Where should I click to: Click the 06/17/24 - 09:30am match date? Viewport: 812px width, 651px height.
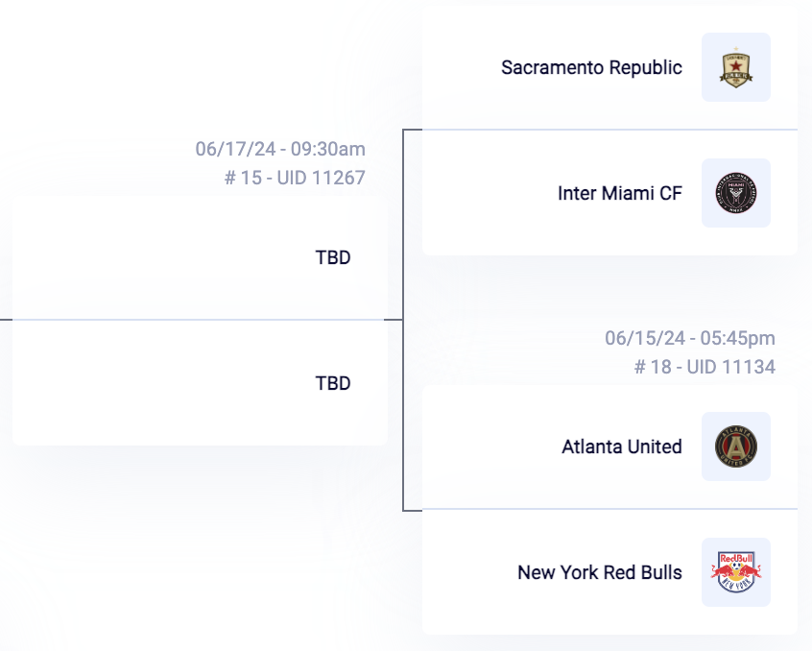pos(280,149)
